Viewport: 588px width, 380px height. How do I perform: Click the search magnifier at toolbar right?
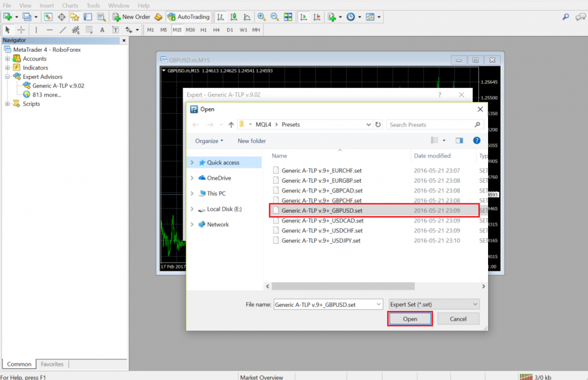(566, 17)
